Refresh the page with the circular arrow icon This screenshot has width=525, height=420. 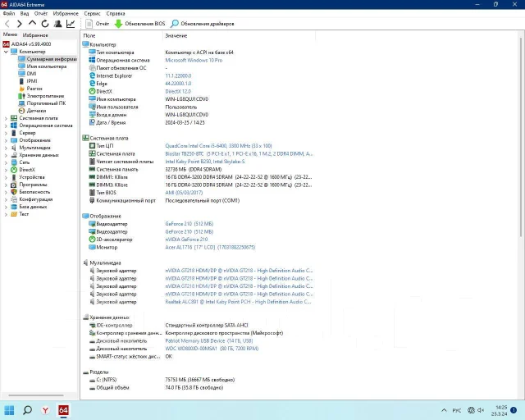pos(45,24)
